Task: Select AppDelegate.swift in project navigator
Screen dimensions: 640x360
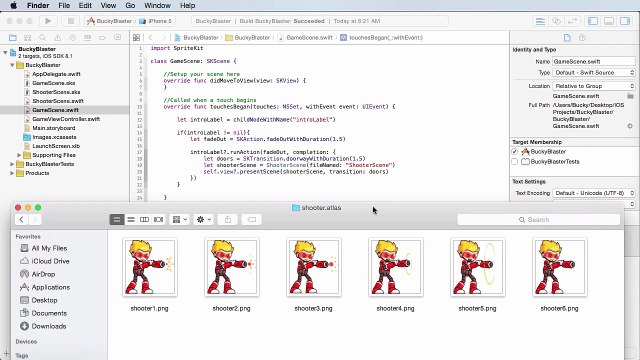Action: [x=56, y=74]
